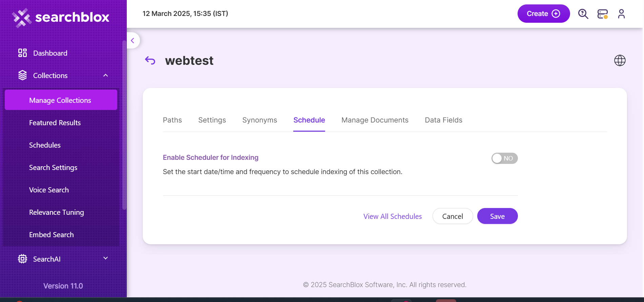Click the searchblox logo

pos(61,18)
